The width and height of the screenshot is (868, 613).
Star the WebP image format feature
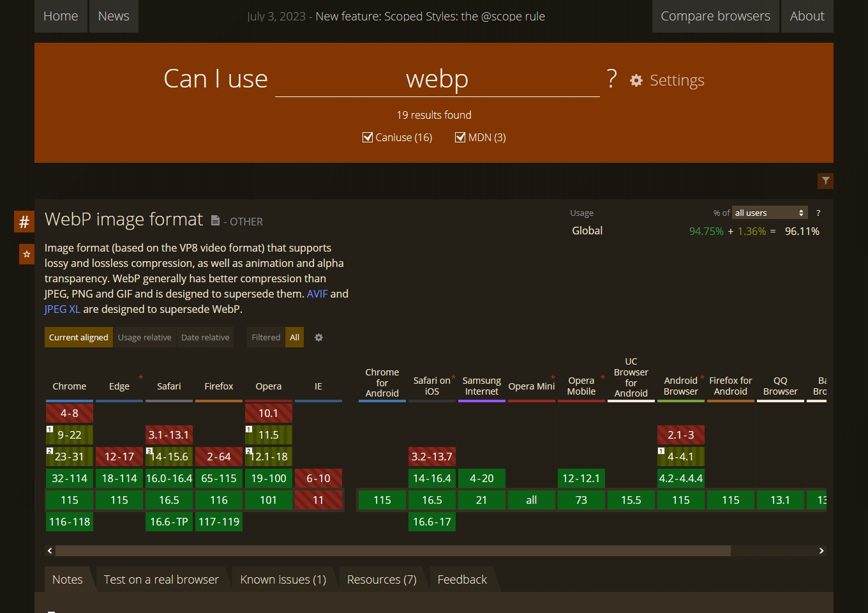click(27, 254)
